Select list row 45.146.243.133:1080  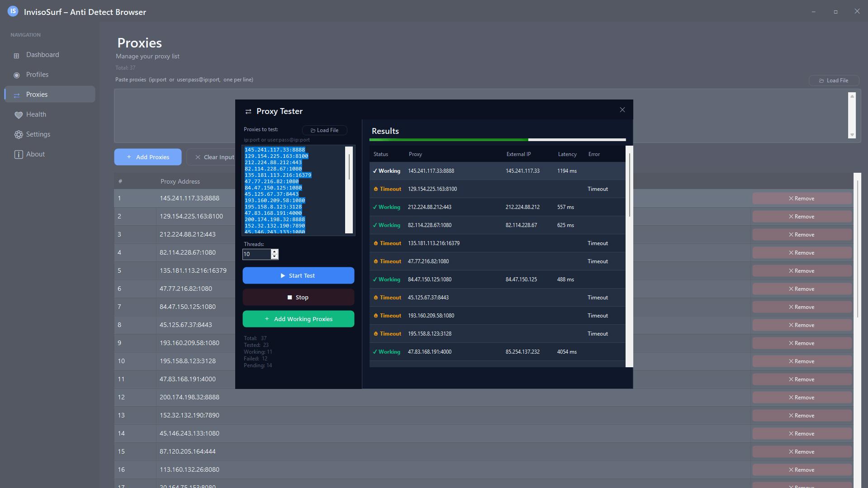(484, 433)
